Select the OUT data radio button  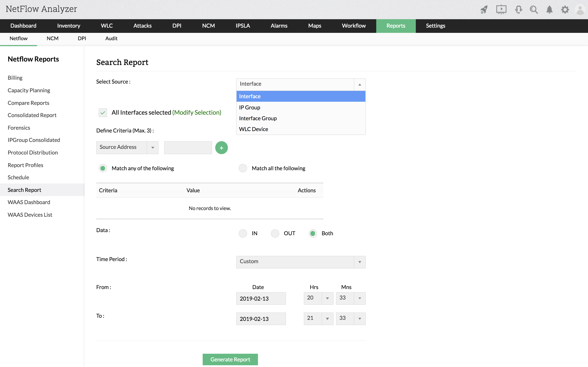pos(275,233)
